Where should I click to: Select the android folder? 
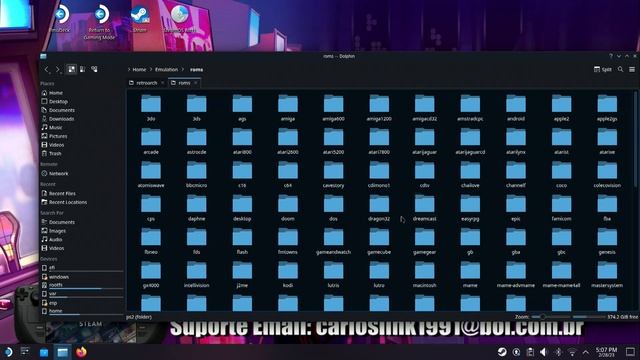pyautogui.click(x=516, y=108)
